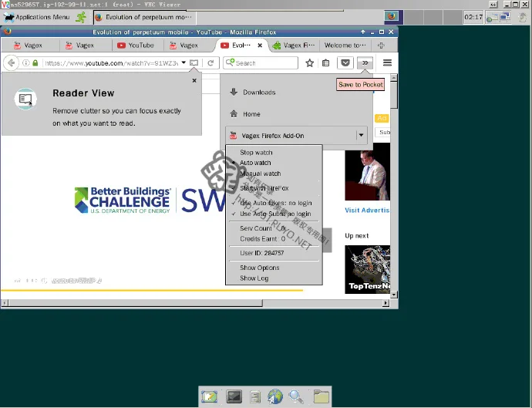The image size is (532, 408).
Task: Click Vagex Firefox Add-On button
Action: click(291, 136)
